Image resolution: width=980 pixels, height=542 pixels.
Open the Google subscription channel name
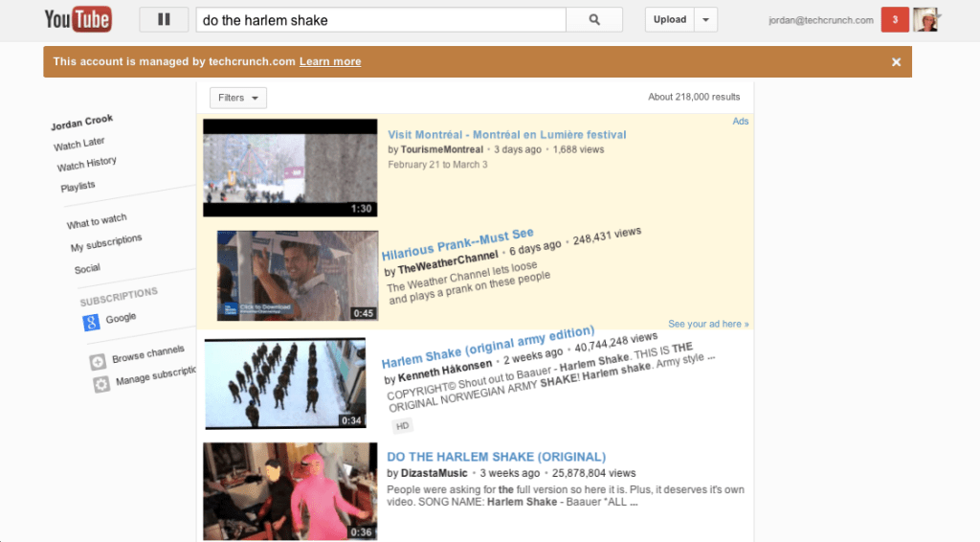(x=121, y=318)
